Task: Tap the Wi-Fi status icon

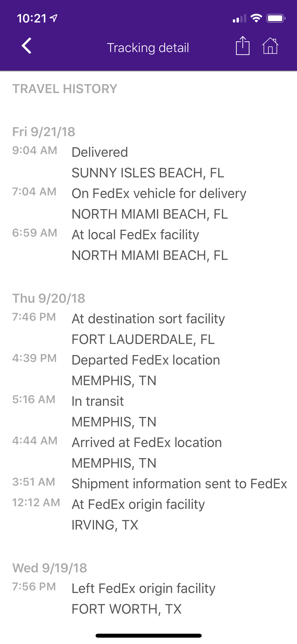Action: coord(256,18)
